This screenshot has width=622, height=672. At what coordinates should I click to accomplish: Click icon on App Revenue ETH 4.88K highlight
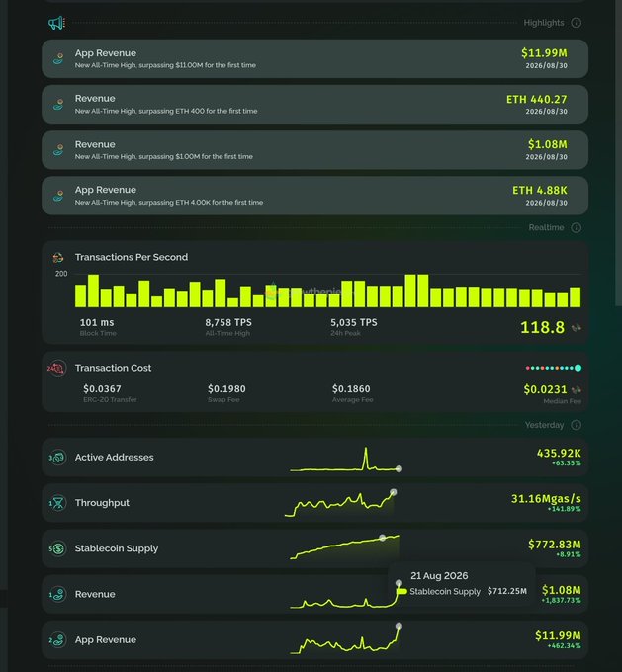[x=58, y=196]
